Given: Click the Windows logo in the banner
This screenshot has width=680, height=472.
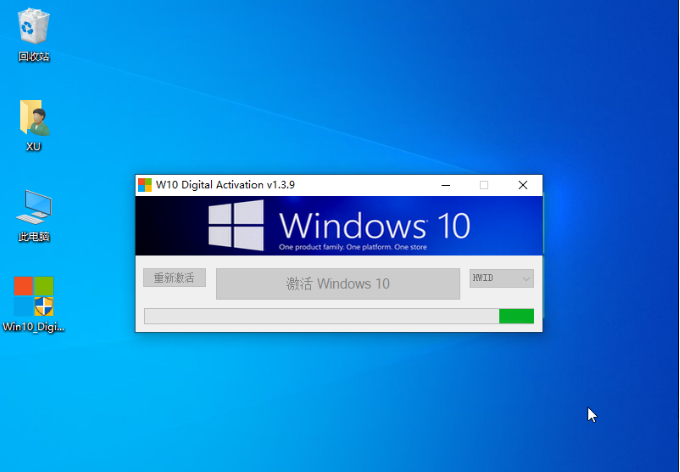Looking at the screenshot, I should click(236, 225).
